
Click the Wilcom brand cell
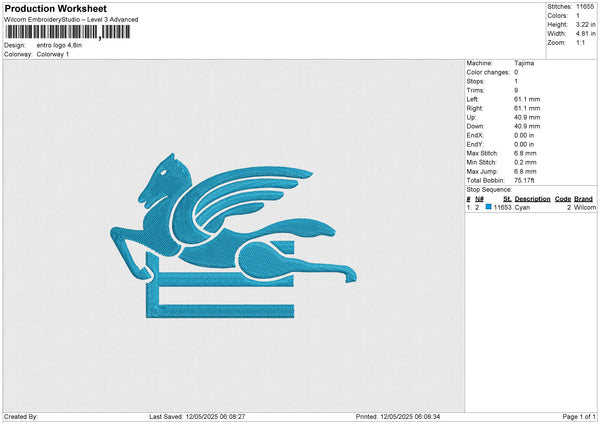click(x=585, y=207)
